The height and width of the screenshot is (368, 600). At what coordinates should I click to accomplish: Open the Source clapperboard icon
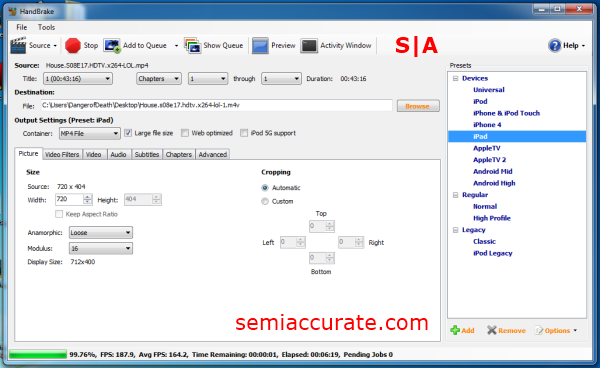click(18, 45)
